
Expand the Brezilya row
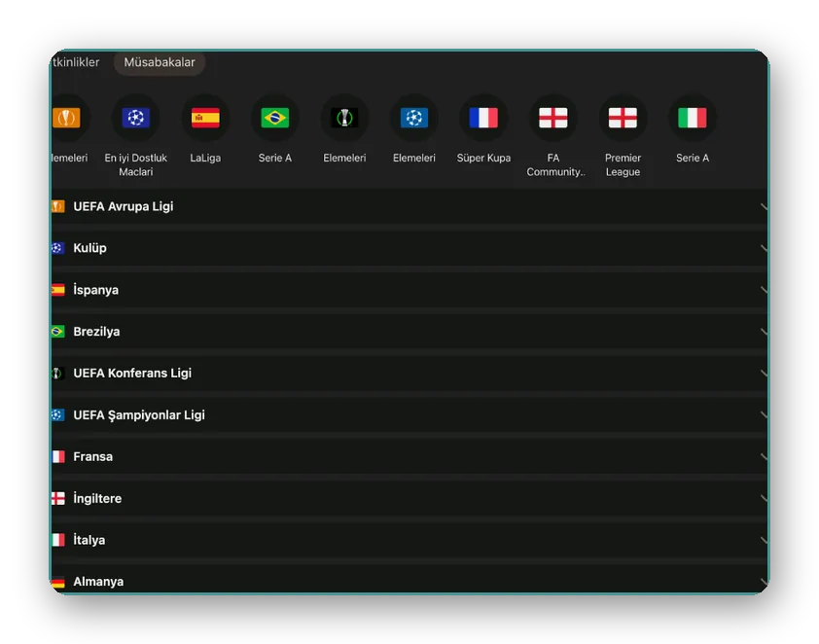click(x=409, y=332)
